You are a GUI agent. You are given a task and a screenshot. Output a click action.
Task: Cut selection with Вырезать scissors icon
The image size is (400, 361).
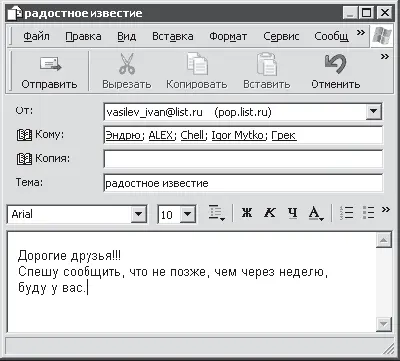coord(127,64)
